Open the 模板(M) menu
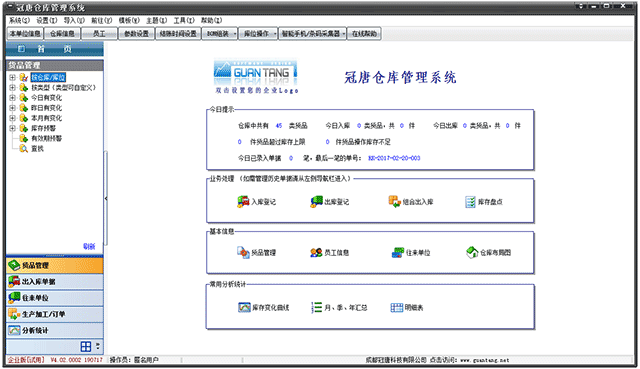The height and width of the screenshot is (369, 640). pyautogui.click(x=129, y=20)
